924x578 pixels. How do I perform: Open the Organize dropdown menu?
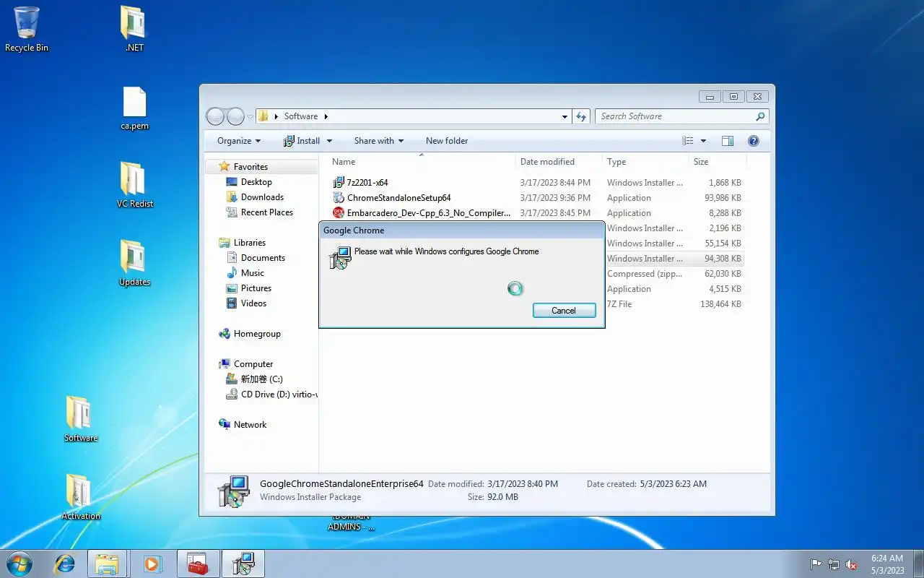click(x=239, y=141)
